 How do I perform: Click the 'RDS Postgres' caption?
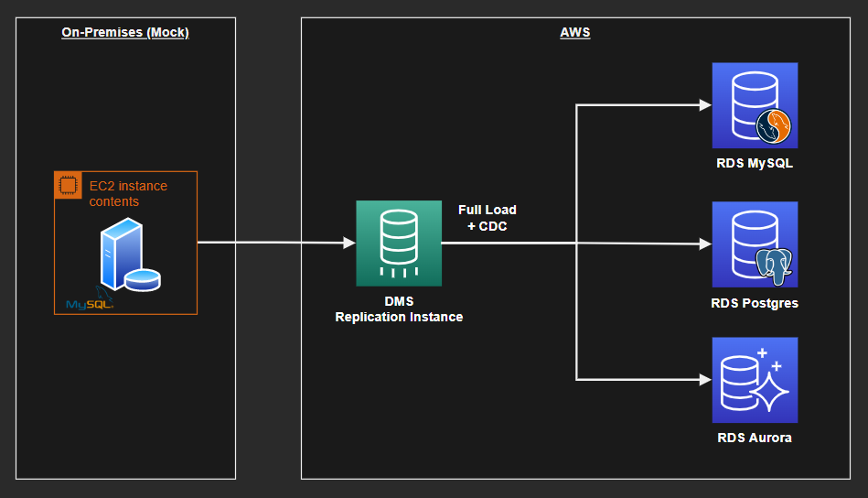pyautogui.click(x=755, y=303)
